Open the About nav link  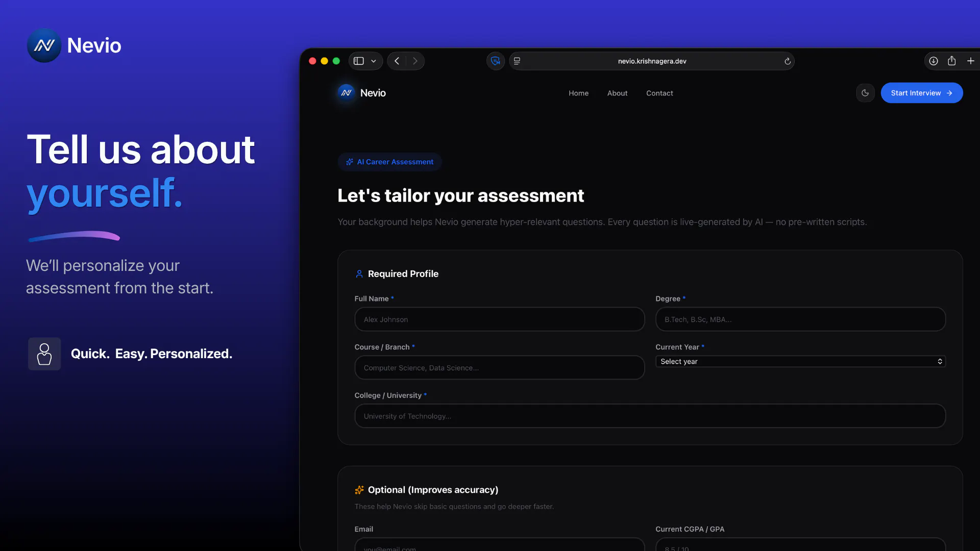(x=617, y=93)
